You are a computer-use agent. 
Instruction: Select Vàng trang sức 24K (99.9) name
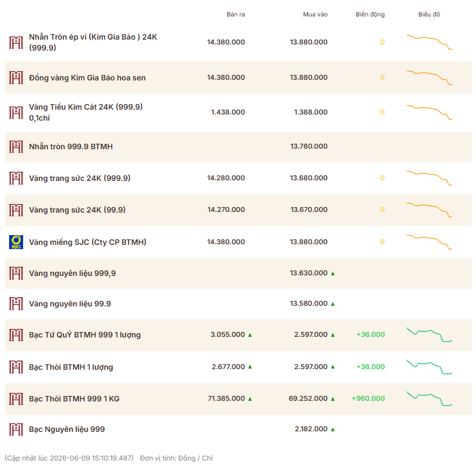click(77, 210)
